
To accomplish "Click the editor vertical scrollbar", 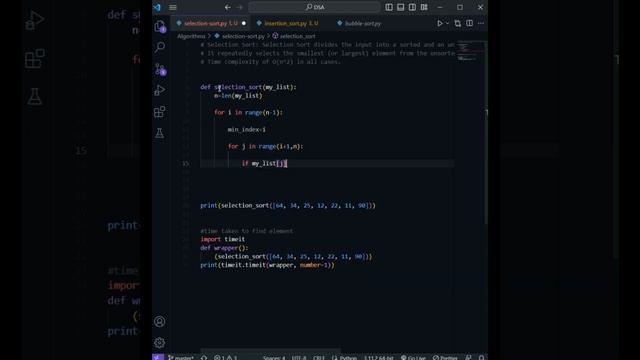I will [x=486, y=133].
